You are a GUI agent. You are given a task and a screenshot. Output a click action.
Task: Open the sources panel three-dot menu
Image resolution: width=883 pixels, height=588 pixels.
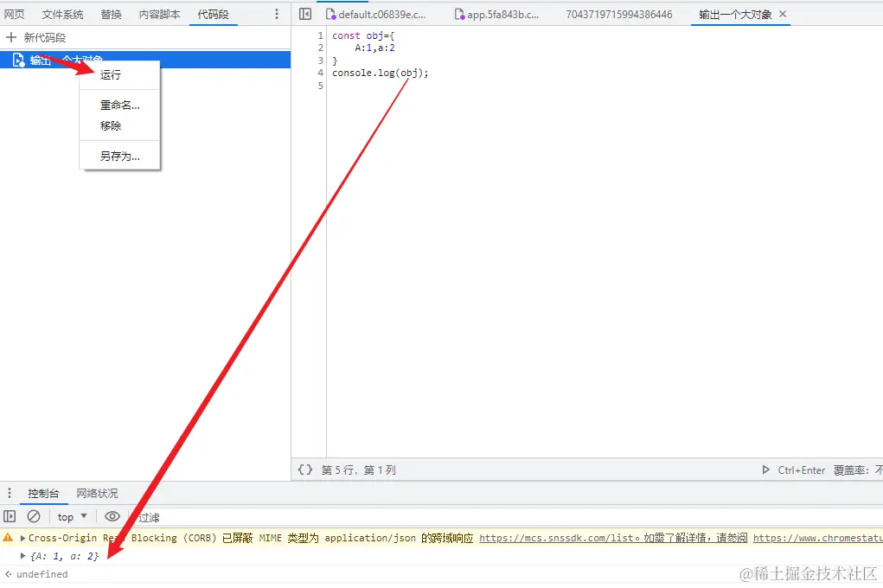(277, 14)
